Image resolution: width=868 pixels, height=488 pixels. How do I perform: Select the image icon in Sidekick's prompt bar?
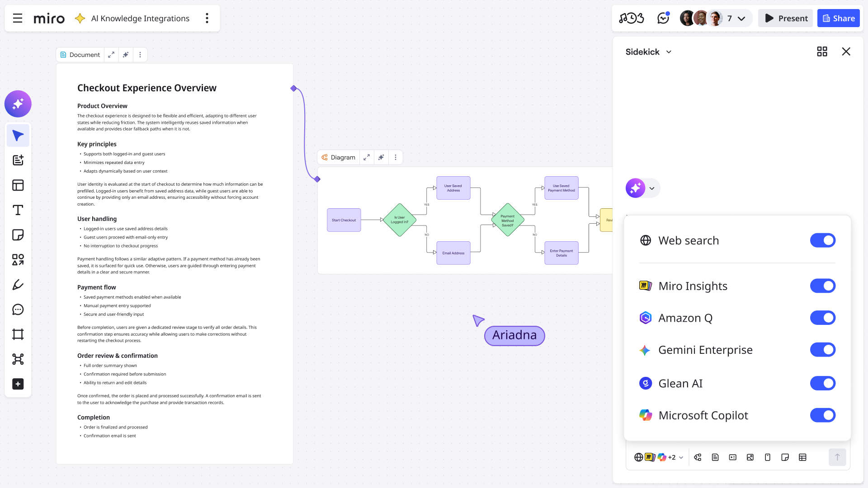pyautogui.click(x=750, y=457)
